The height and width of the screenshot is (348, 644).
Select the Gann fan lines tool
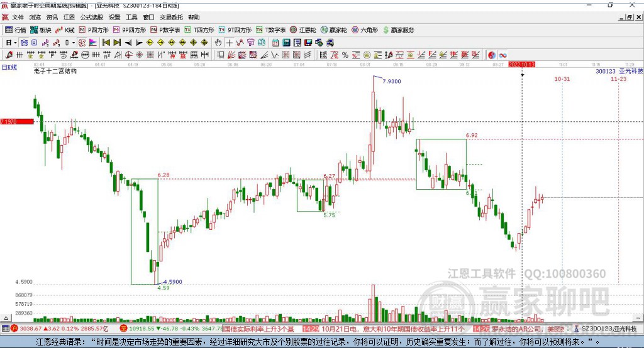click(231, 55)
